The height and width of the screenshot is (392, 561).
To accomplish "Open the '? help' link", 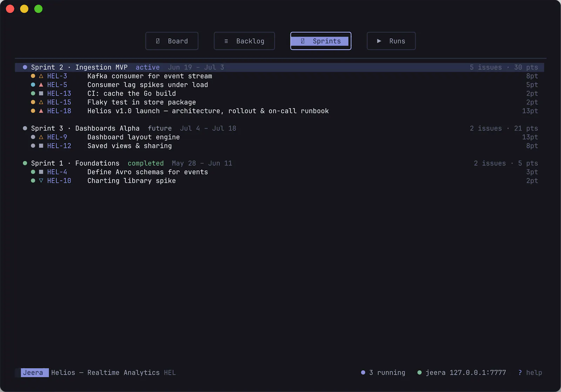I will pyautogui.click(x=530, y=373).
